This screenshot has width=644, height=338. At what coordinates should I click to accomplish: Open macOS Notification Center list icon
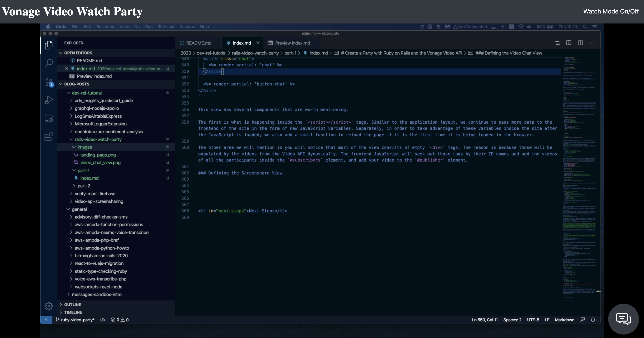[x=595, y=27]
